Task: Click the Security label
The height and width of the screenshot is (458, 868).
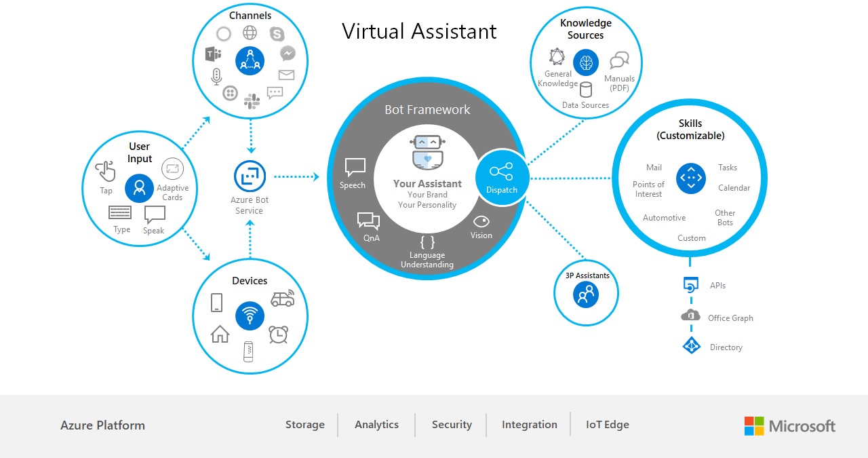Action: click(x=452, y=425)
